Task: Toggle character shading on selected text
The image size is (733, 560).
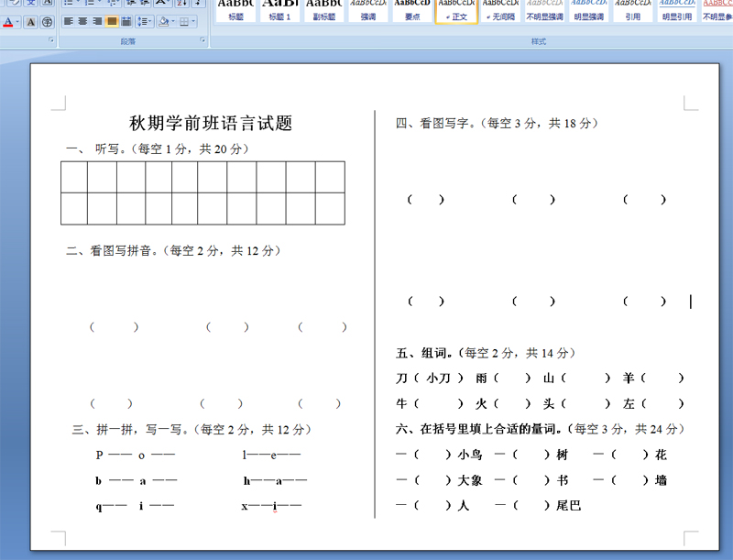Action: 31,21
